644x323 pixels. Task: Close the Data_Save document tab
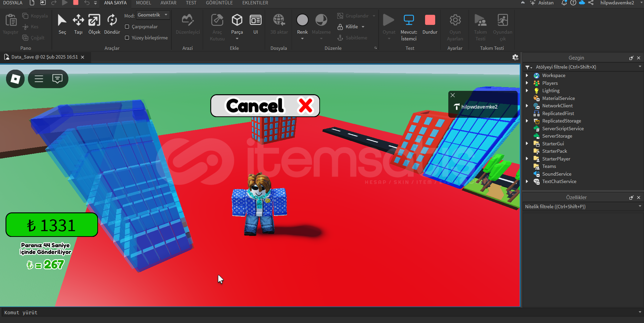83,57
